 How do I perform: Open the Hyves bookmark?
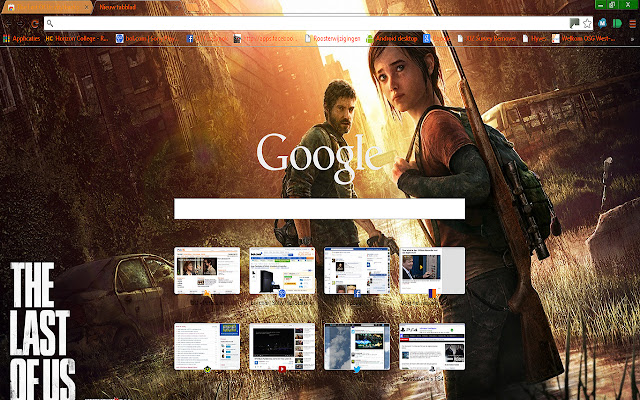coord(535,39)
